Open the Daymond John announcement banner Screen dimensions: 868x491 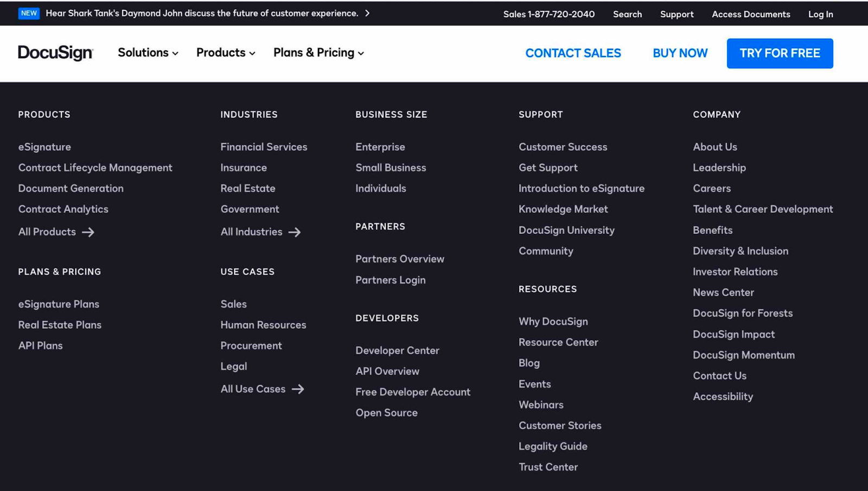[202, 13]
